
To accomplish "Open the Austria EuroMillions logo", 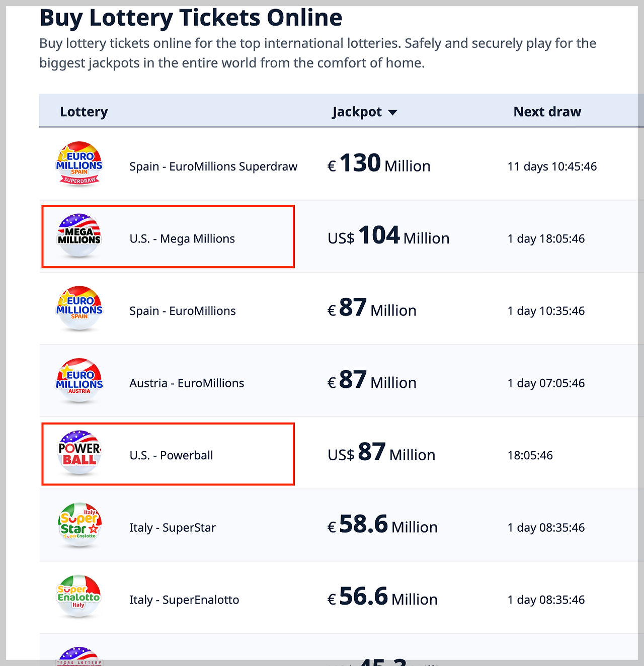I will coord(79,381).
